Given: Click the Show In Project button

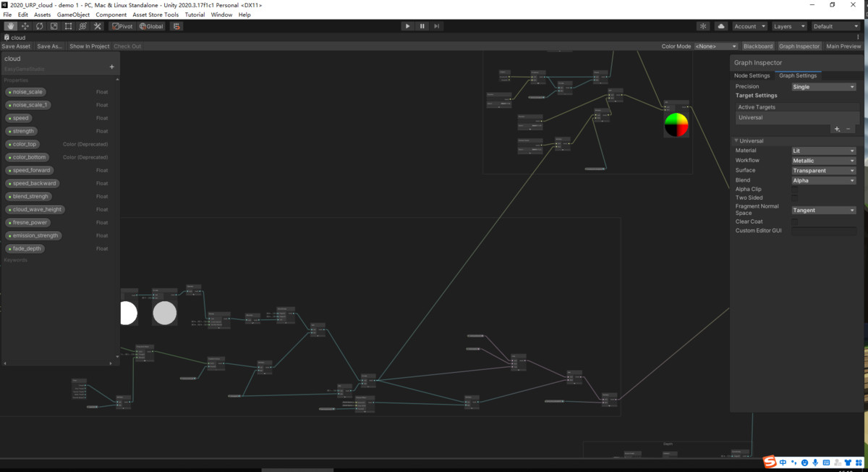Looking at the screenshot, I should click(x=89, y=46).
